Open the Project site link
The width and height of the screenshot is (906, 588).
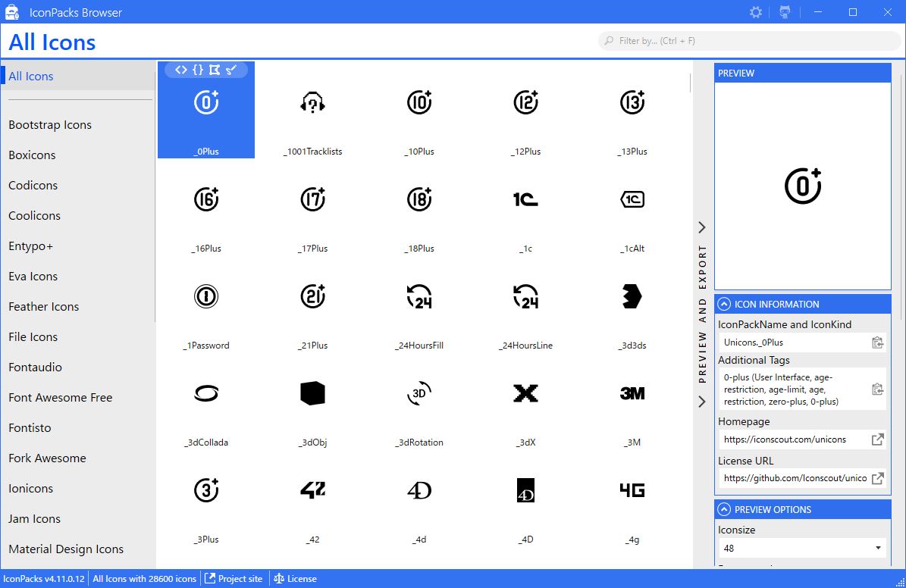point(234,579)
